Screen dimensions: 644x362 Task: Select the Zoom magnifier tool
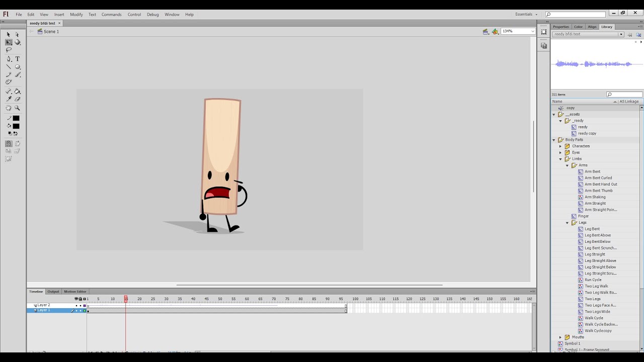[x=17, y=108]
